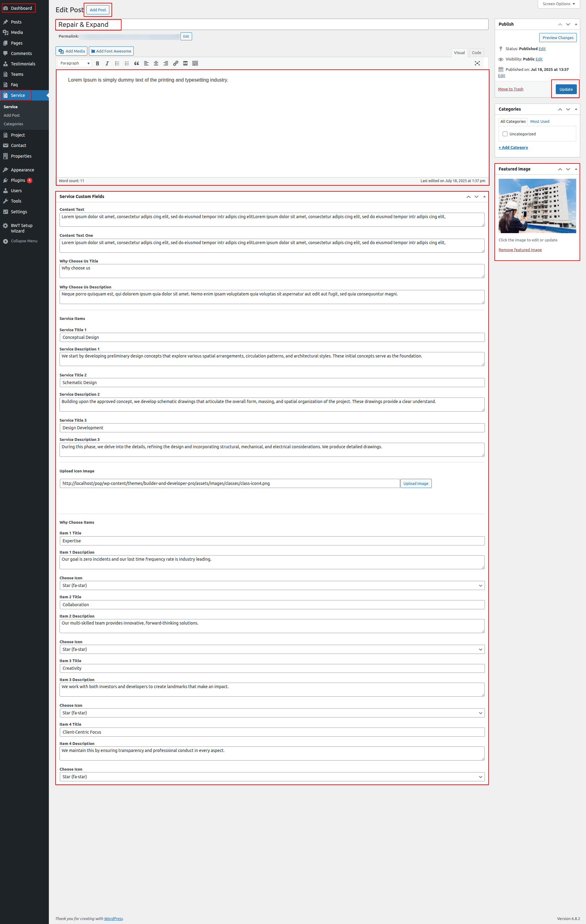Image resolution: width=586 pixels, height=924 pixels.
Task: Enter distraction-free fullscreen writing mode
Action: click(477, 63)
